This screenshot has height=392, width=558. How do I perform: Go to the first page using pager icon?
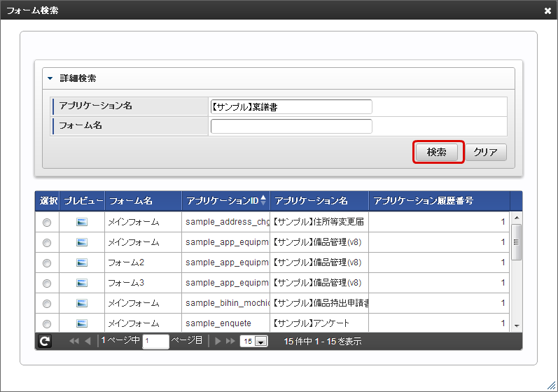[x=74, y=342]
